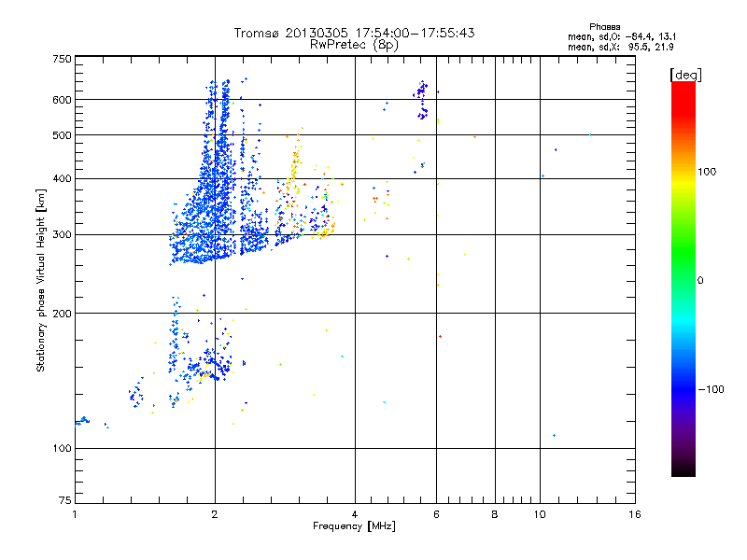Click the 'RwPretec (8p)' subtitle
This screenshot has width=747, height=560.
tap(354, 45)
